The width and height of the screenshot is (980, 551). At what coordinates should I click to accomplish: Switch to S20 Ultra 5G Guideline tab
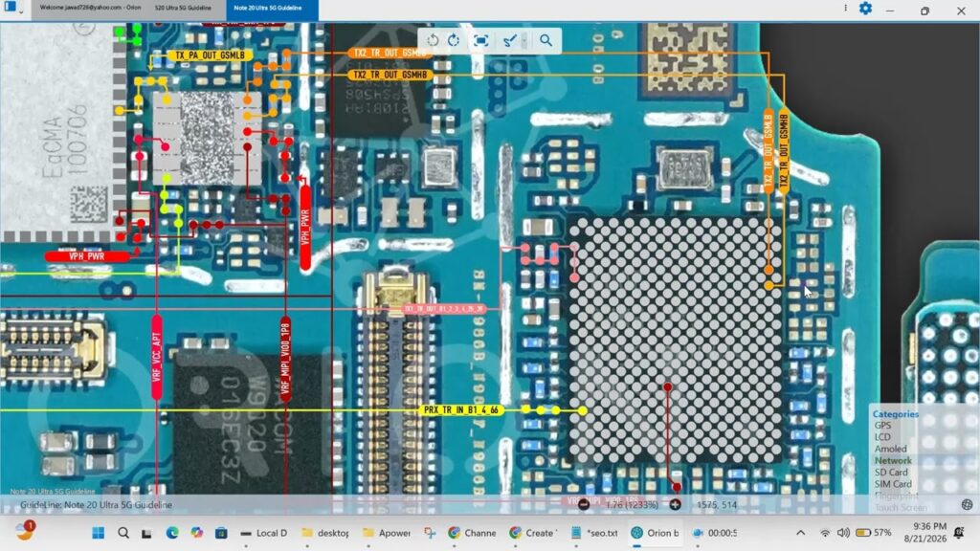[183, 8]
